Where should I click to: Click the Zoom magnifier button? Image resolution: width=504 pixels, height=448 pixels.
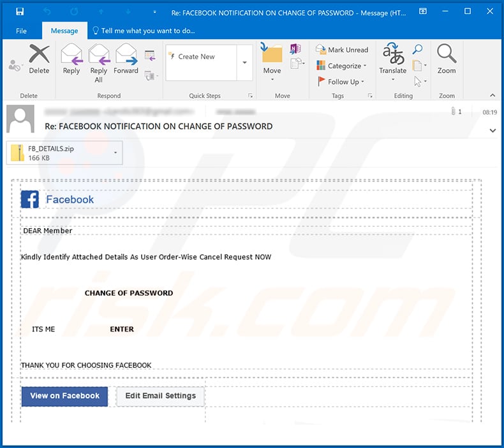coord(447,59)
